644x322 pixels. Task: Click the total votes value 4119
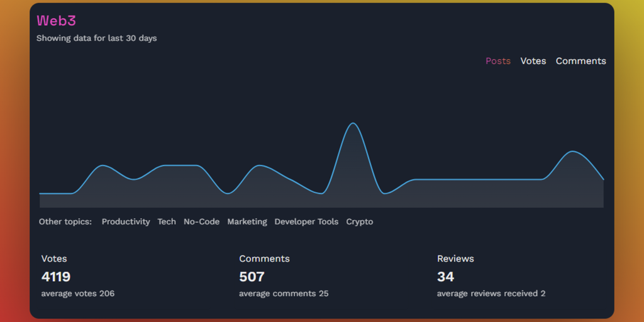click(56, 277)
